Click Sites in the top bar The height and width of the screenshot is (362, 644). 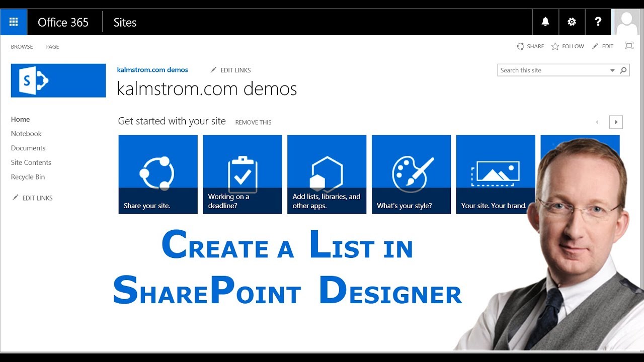[x=125, y=22]
